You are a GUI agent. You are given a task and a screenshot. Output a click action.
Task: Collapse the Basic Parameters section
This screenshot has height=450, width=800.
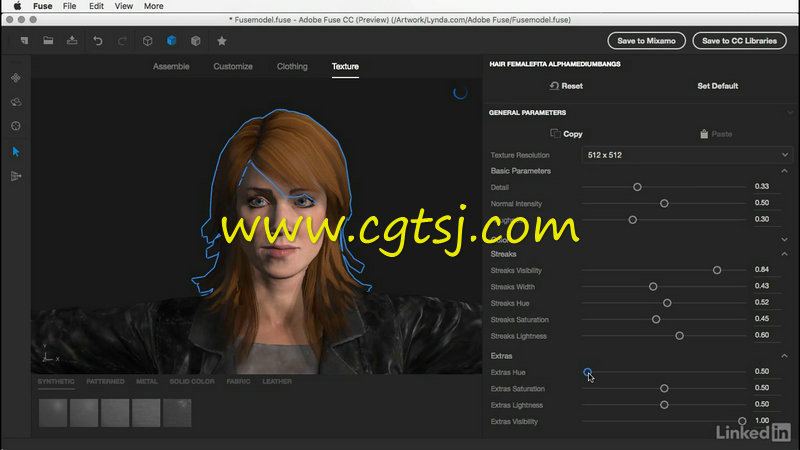tap(785, 171)
